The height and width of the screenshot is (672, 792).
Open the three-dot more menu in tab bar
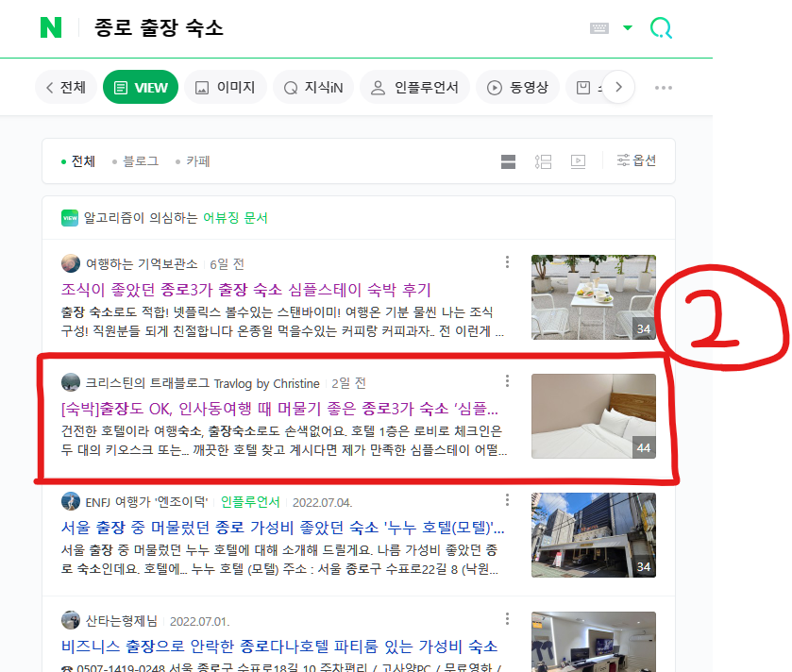[x=664, y=88]
